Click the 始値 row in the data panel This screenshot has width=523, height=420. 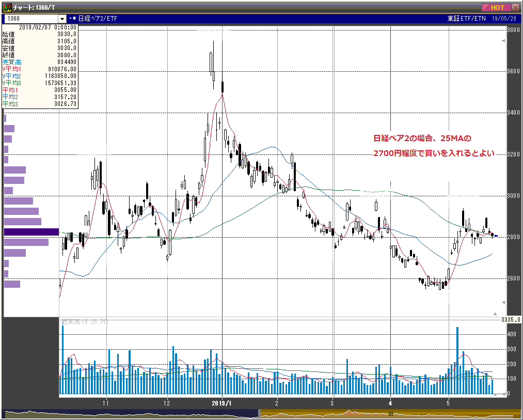[x=39, y=34]
